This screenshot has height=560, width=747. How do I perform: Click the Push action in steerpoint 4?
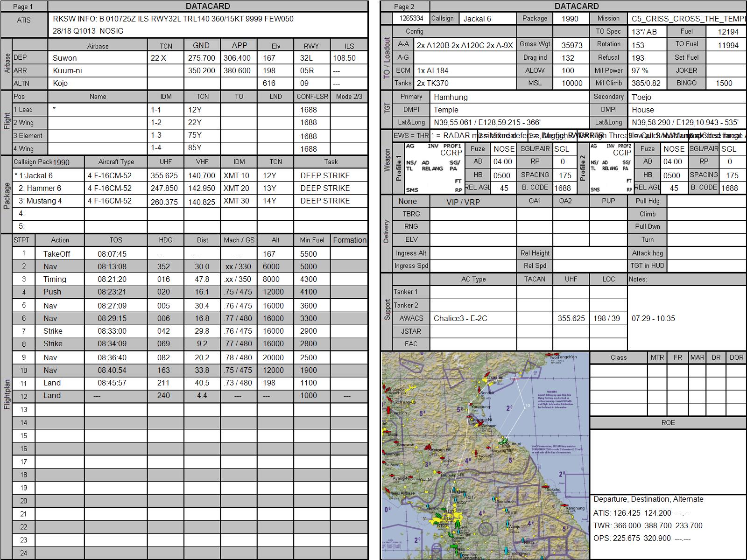53,292
